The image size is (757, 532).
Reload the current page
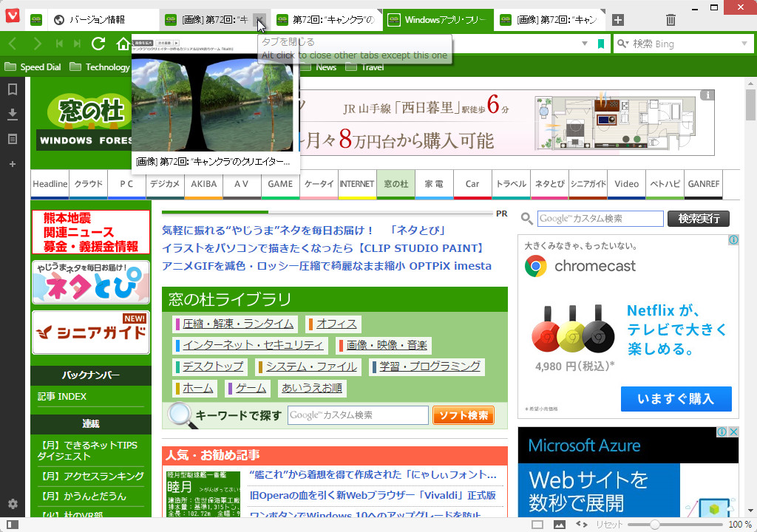pyautogui.click(x=98, y=44)
